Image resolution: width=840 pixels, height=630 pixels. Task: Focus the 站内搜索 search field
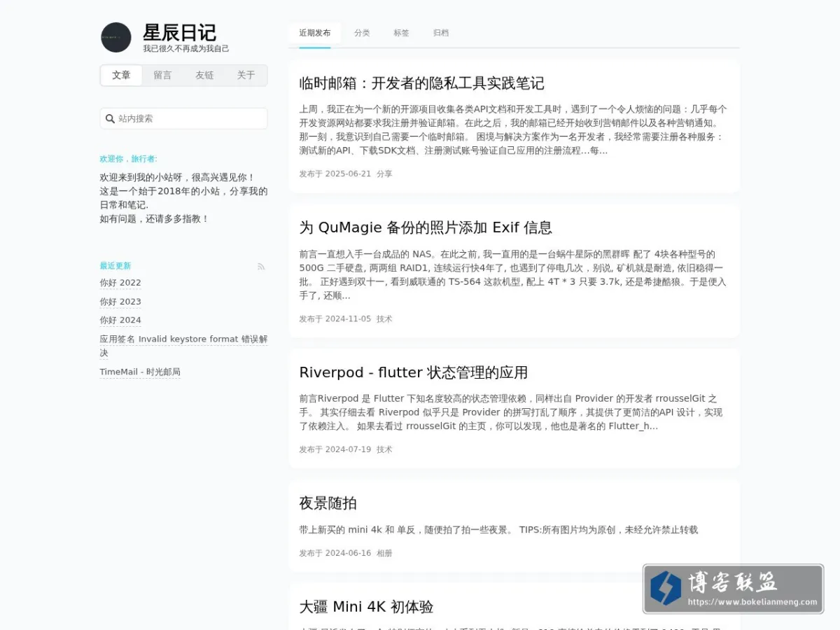click(183, 118)
